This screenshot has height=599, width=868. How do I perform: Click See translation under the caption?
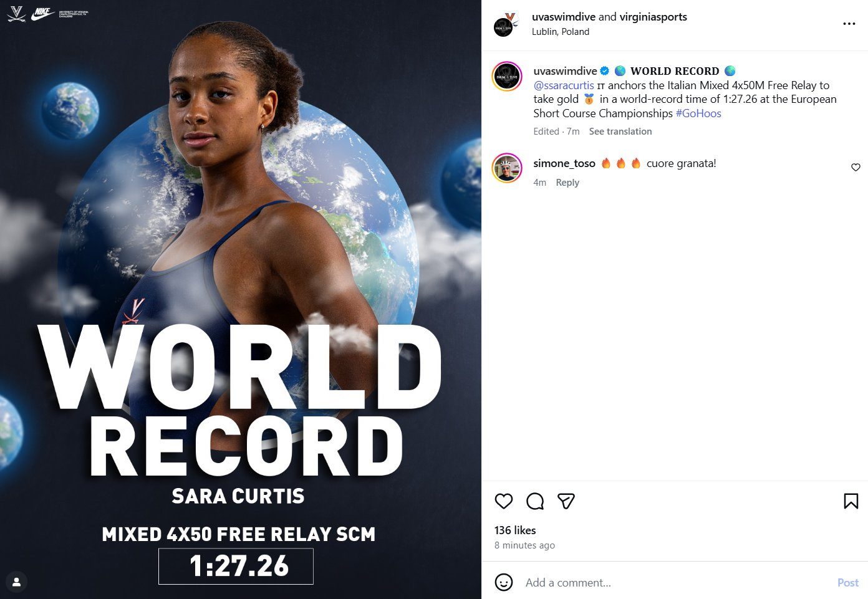coord(620,132)
